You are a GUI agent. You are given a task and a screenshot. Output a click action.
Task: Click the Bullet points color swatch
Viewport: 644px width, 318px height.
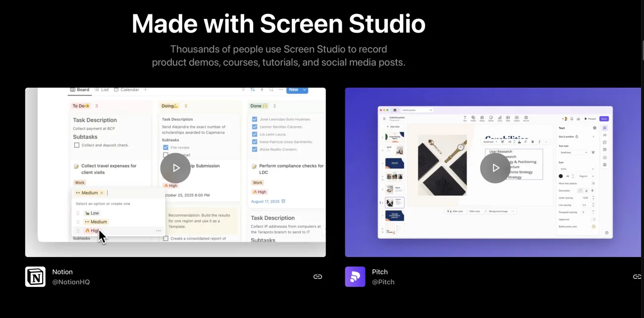click(x=593, y=226)
